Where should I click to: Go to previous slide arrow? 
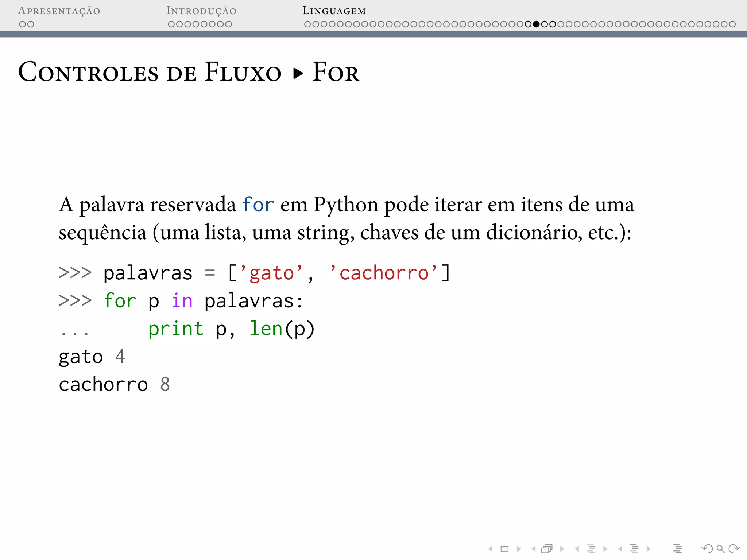(491, 549)
